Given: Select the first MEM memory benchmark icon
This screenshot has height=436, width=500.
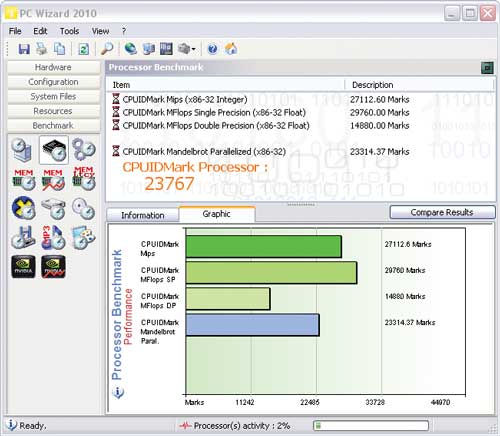Looking at the screenshot, I should click(23, 180).
